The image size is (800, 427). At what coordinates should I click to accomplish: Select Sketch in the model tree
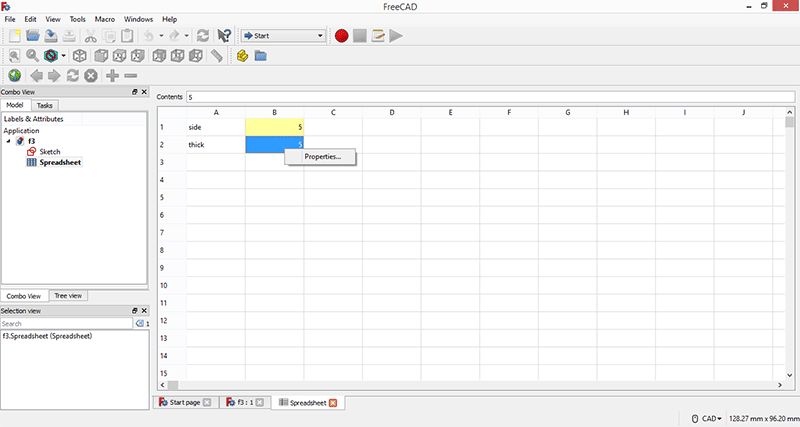point(49,152)
